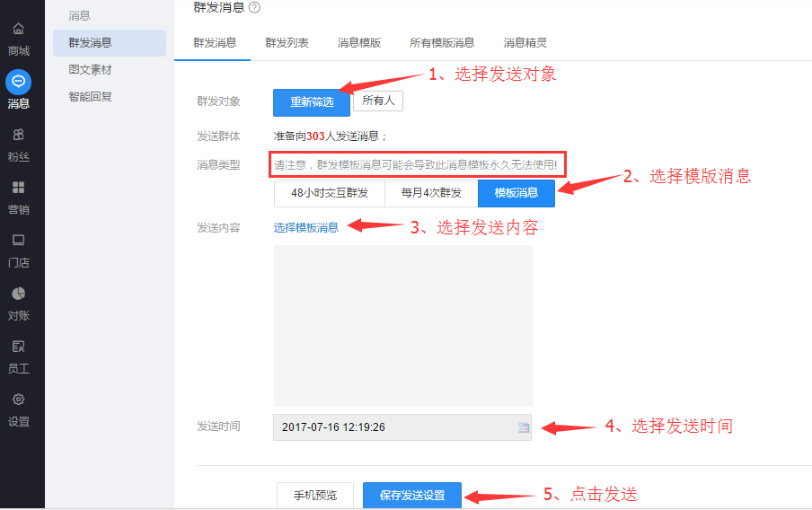Switch to the 消息模版 tab
Viewport: 812px width, 510px height.
[x=359, y=42]
